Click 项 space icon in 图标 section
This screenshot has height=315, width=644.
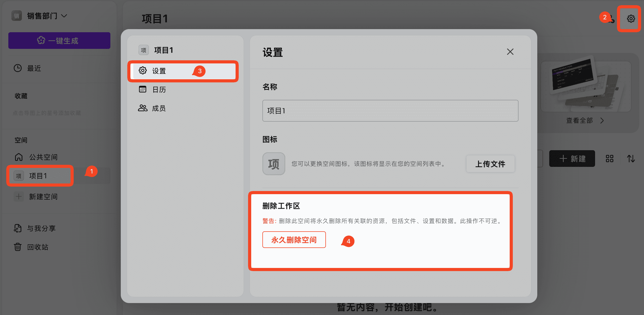point(274,164)
